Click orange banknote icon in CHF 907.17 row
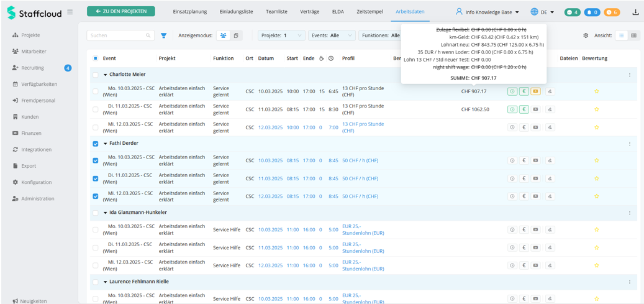 pyautogui.click(x=535, y=91)
